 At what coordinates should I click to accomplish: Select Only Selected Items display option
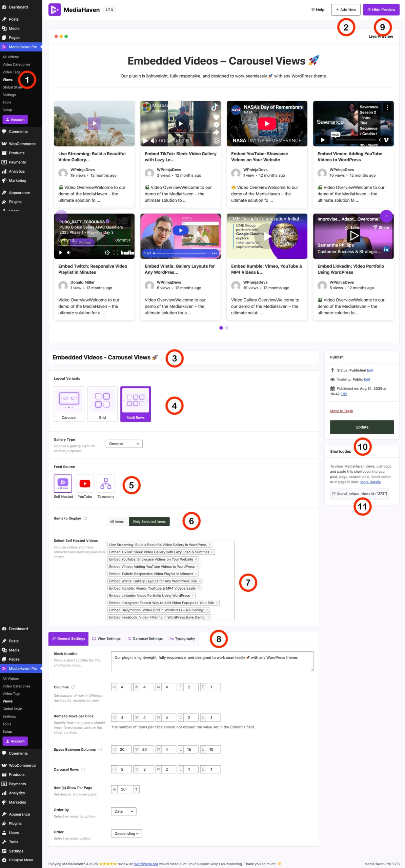coord(149,521)
